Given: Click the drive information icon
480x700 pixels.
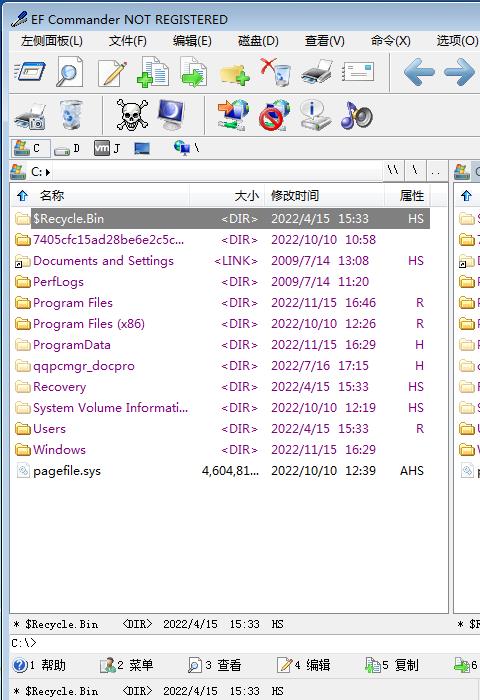Looking at the screenshot, I should [315, 115].
